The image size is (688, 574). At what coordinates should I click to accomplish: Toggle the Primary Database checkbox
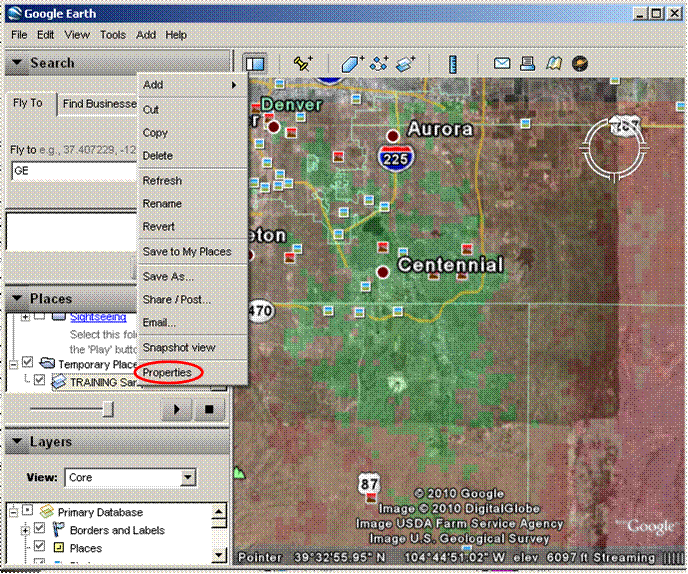tap(27, 510)
